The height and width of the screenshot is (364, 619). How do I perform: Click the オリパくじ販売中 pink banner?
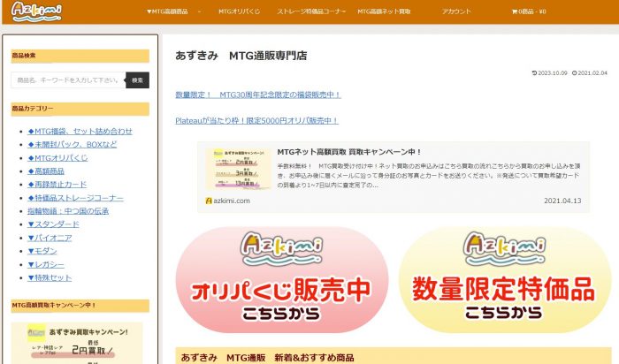pos(282,279)
